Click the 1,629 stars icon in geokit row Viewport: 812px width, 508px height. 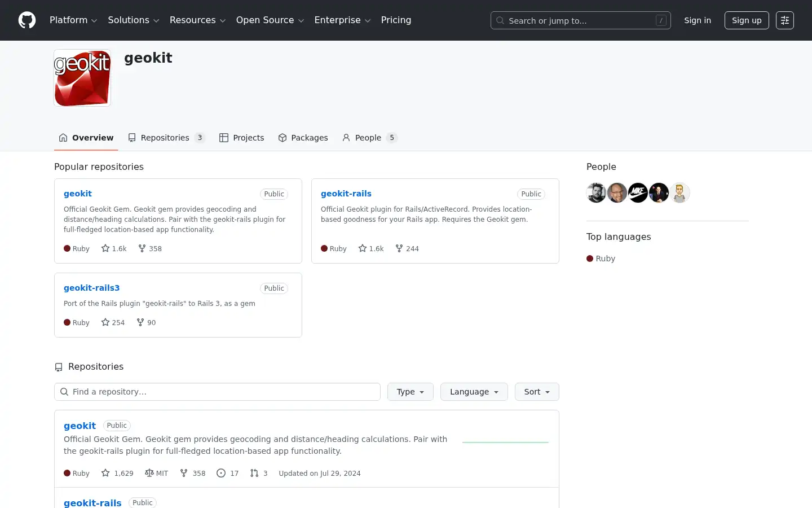(x=105, y=473)
